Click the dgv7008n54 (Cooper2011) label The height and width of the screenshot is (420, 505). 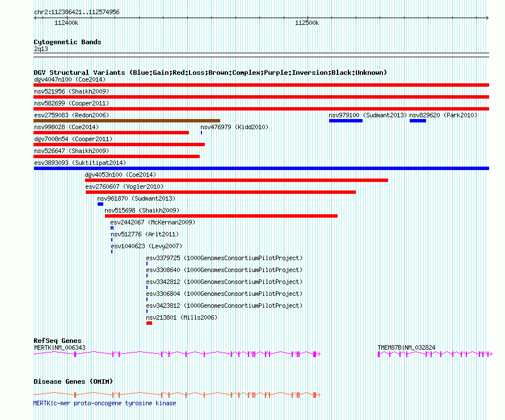(73, 139)
